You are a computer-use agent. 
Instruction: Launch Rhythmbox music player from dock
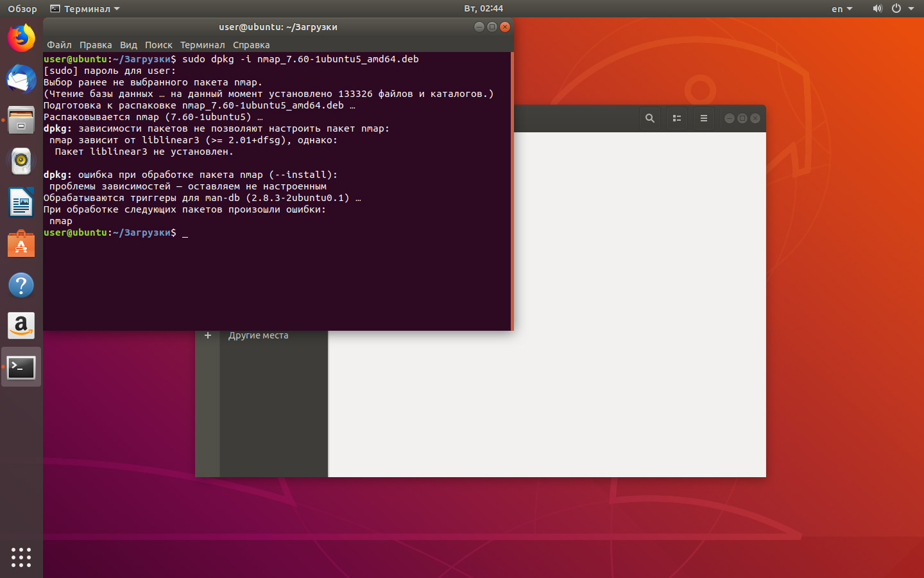coord(21,161)
